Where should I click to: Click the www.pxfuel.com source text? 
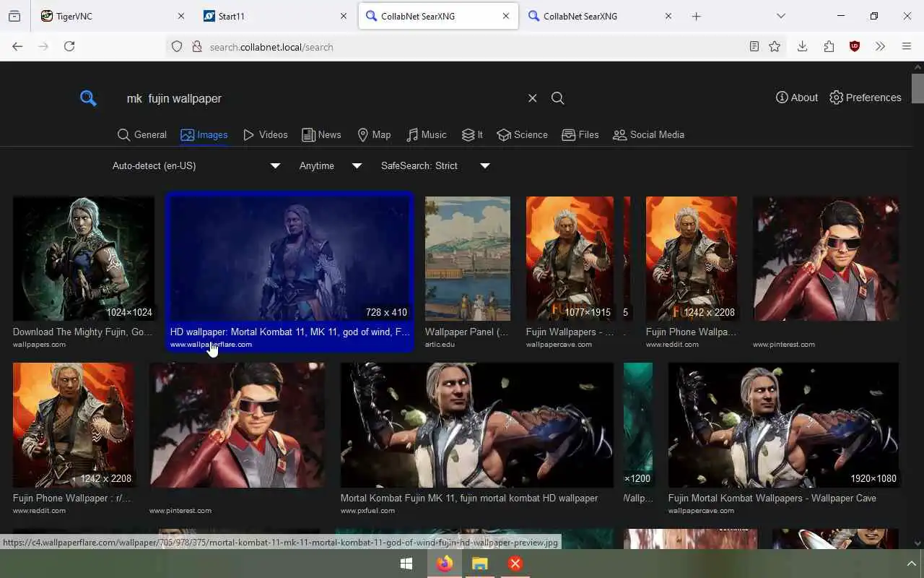click(x=367, y=511)
